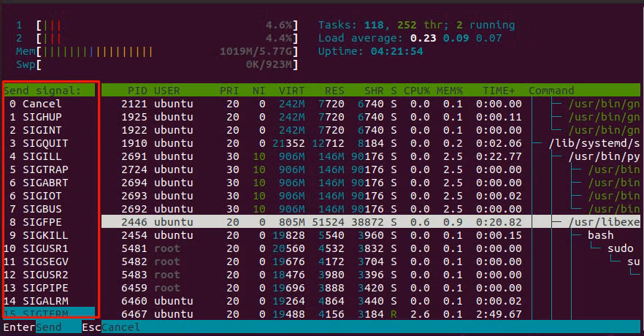
Task: Sort by the TIME+ column header
Action: pos(499,91)
